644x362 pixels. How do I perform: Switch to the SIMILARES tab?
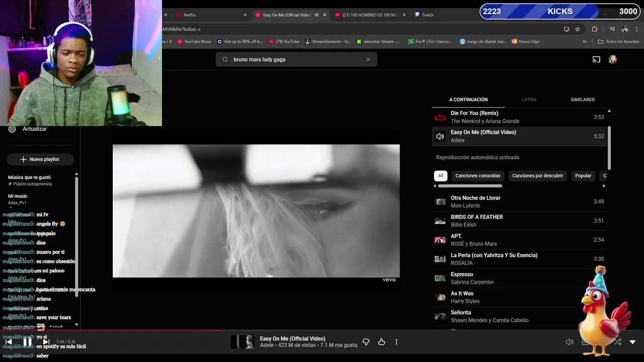pyautogui.click(x=583, y=100)
